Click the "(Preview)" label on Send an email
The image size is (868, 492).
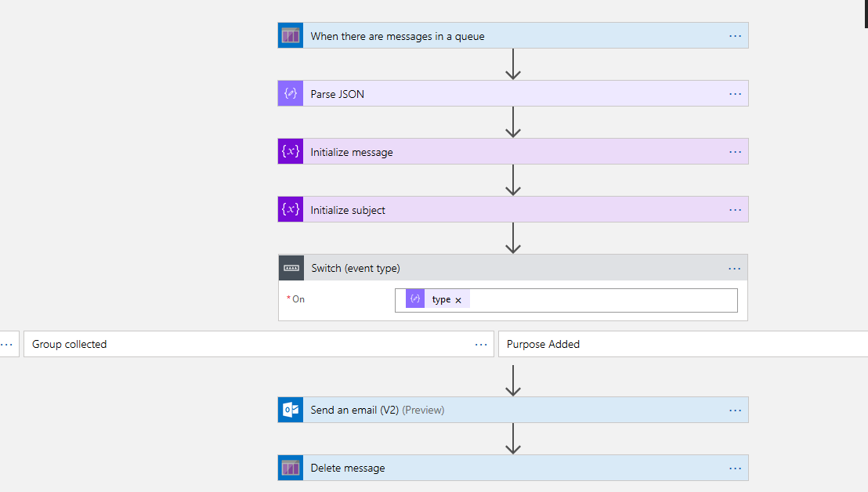pos(424,410)
